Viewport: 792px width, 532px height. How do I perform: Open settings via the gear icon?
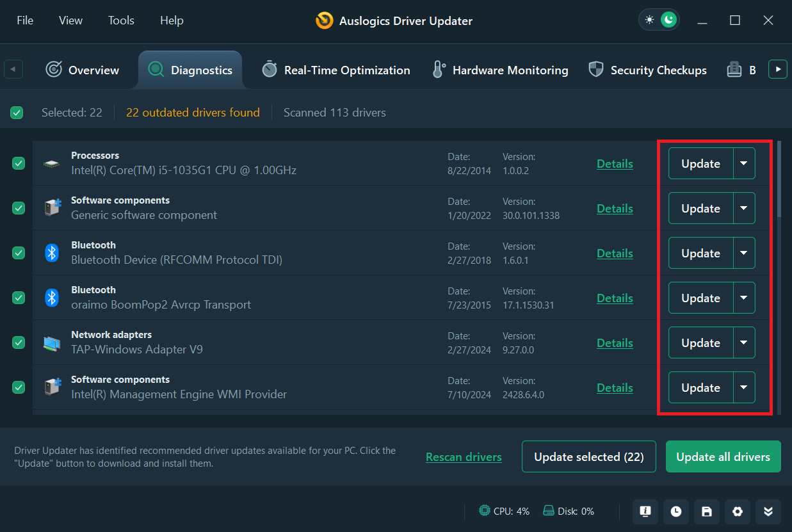738,511
